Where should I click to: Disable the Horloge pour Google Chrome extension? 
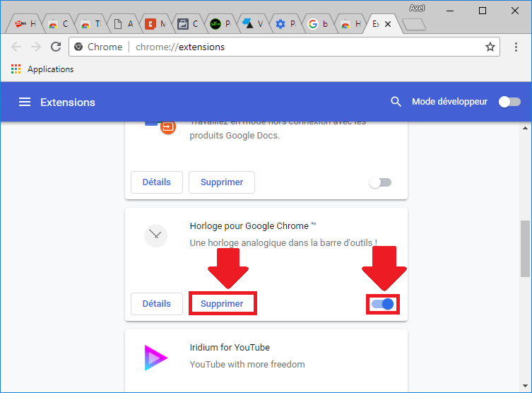pos(382,304)
